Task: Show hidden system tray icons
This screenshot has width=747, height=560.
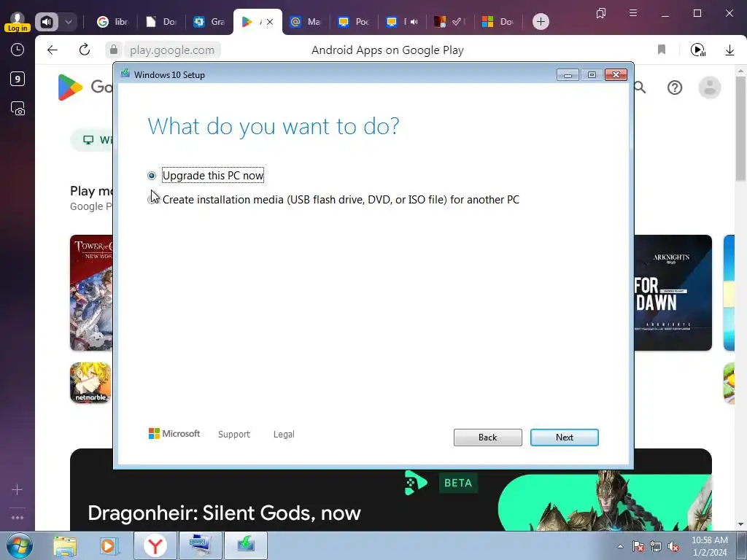Action: click(x=620, y=546)
